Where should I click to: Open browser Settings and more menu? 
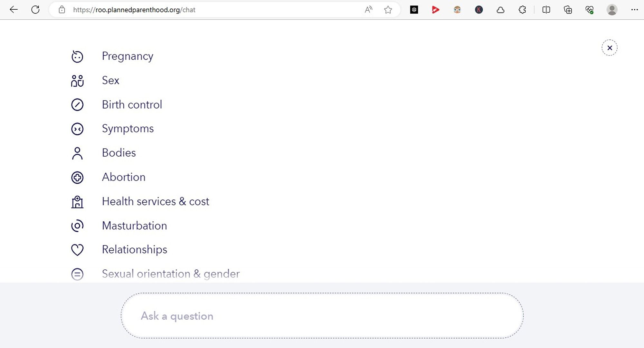[634, 10]
